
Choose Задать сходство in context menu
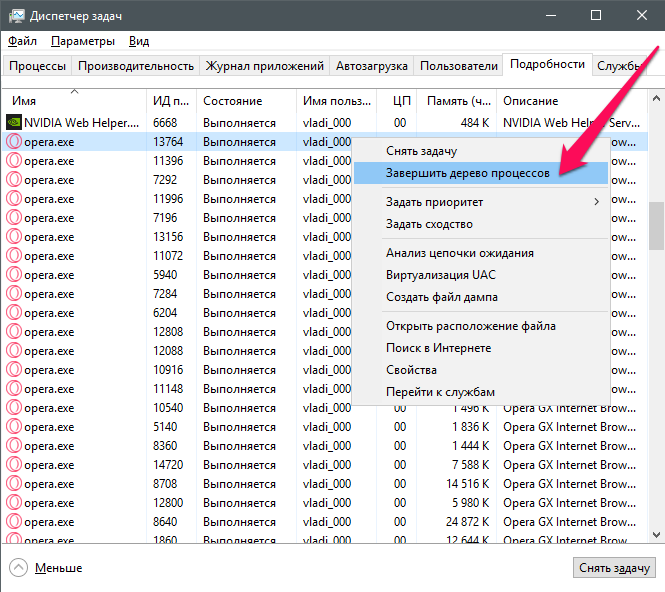point(481,224)
